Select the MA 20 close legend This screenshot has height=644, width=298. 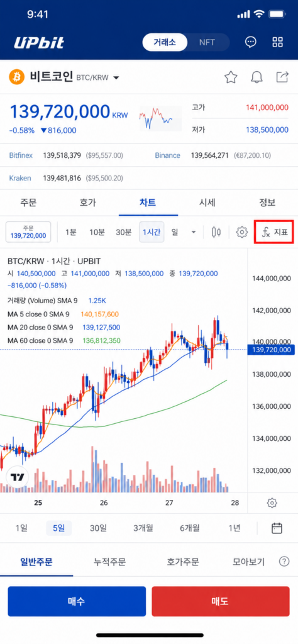tap(41, 328)
